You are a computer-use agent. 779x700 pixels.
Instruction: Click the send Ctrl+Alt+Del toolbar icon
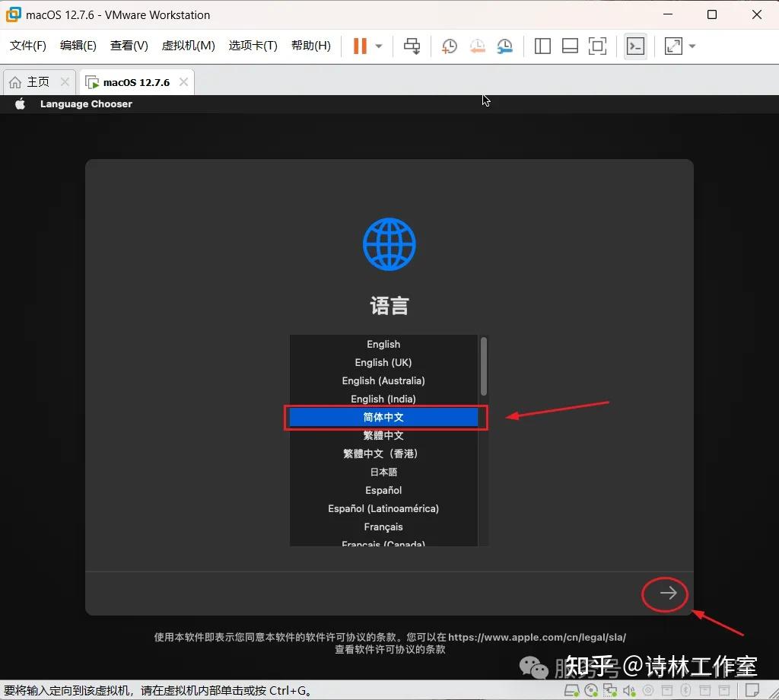click(412, 46)
